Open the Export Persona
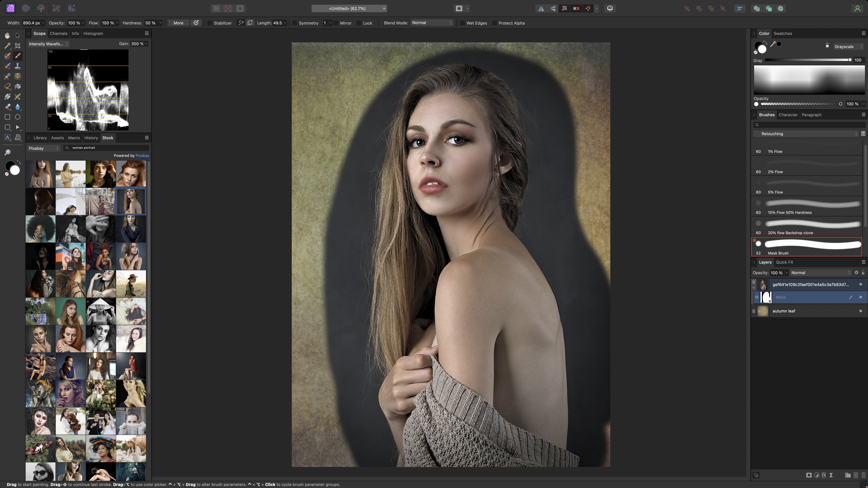This screenshot has height=488, width=868. click(71, 8)
